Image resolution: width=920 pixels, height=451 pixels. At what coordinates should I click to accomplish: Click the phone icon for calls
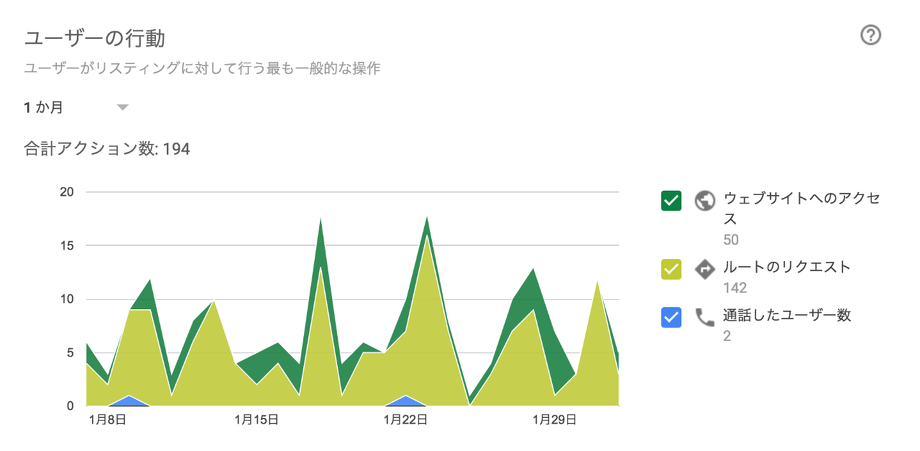(705, 317)
